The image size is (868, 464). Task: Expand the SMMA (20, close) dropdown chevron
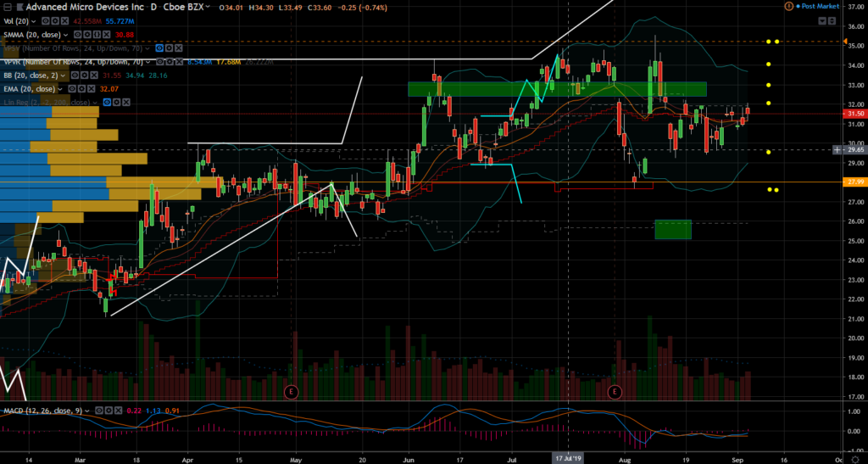[x=65, y=35]
